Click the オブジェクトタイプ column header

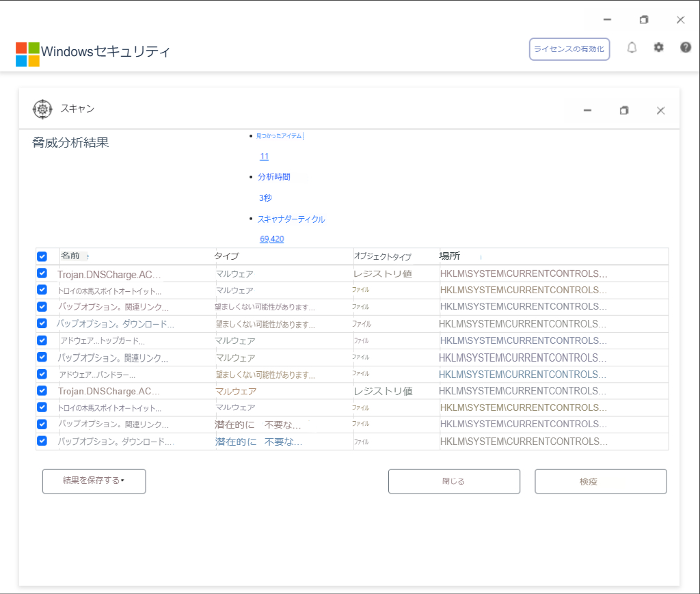point(382,257)
